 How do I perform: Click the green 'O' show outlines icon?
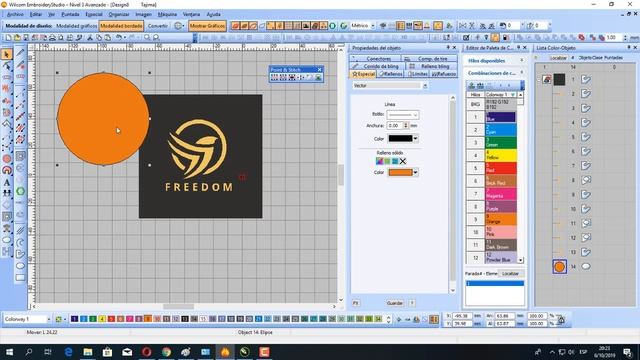pos(333,26)
